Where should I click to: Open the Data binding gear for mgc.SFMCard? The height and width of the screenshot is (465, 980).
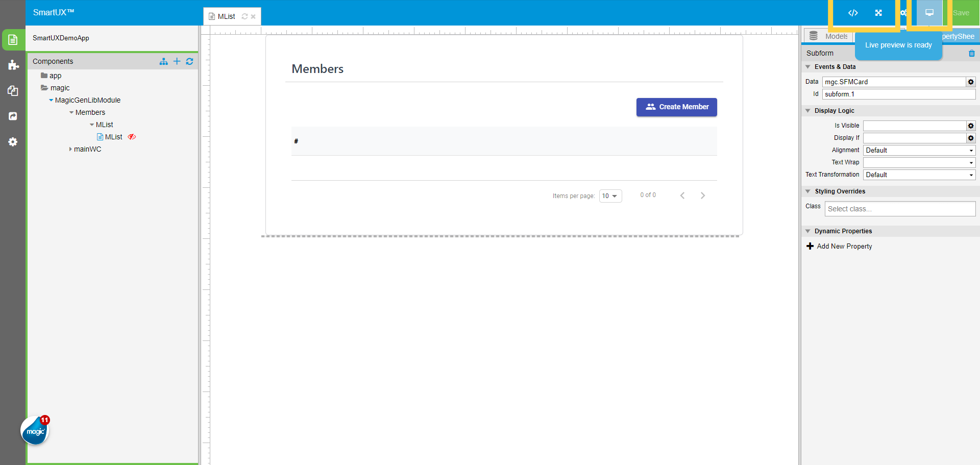click(x=970, y=82)
